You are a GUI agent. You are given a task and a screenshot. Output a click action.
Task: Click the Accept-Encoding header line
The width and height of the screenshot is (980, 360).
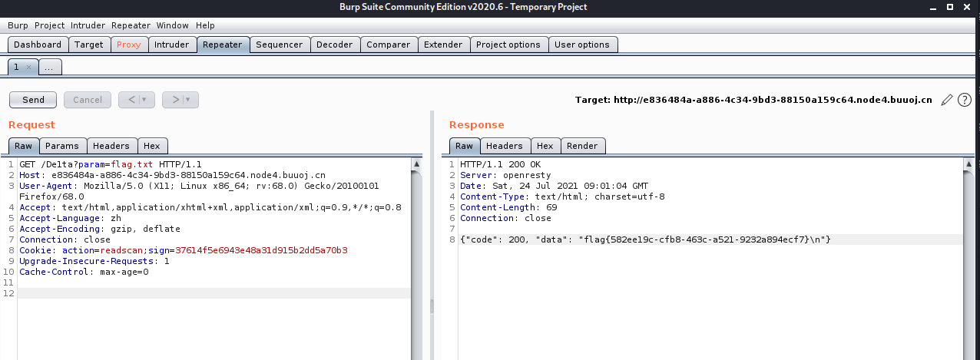100,229
